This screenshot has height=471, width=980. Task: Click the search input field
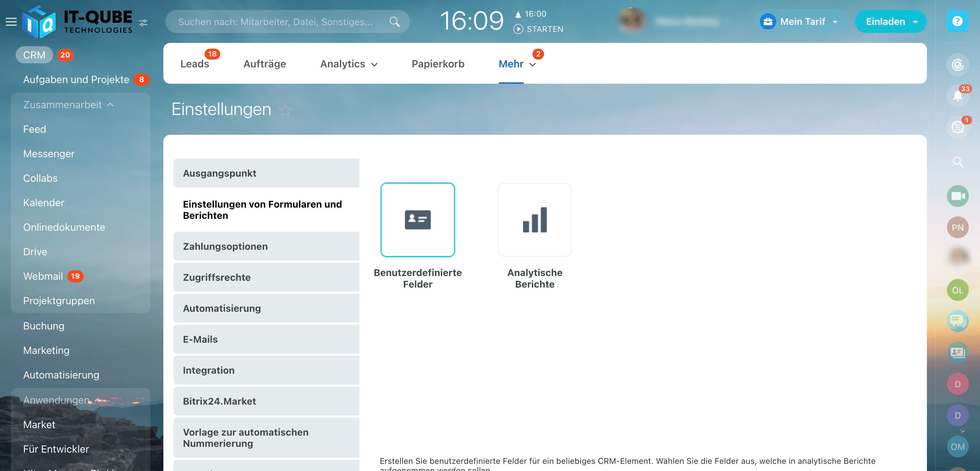[x=275, y=22]
